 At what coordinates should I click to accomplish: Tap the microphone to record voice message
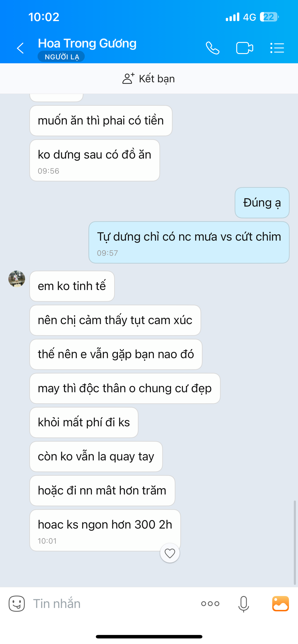(x=243, y=604)
